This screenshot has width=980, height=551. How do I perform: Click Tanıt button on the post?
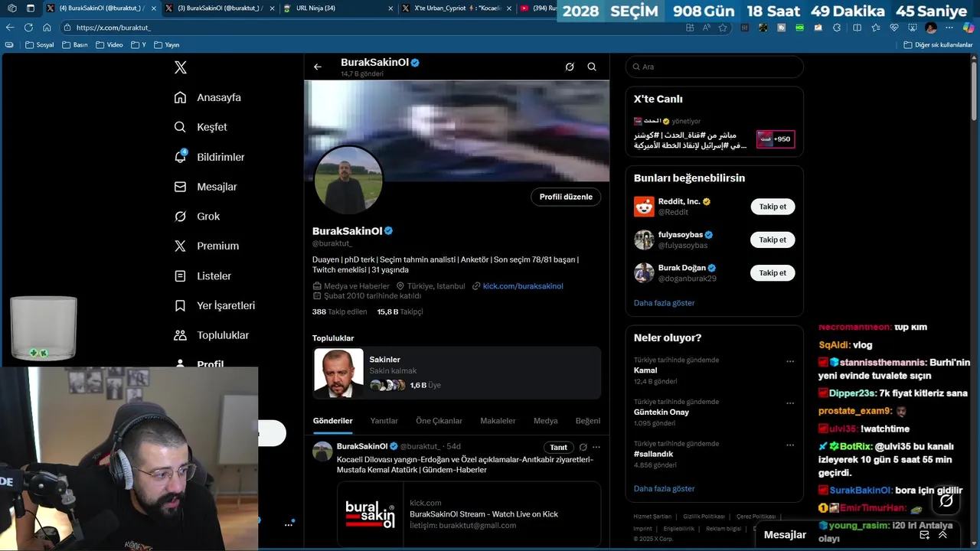click(x=559, y=447)
